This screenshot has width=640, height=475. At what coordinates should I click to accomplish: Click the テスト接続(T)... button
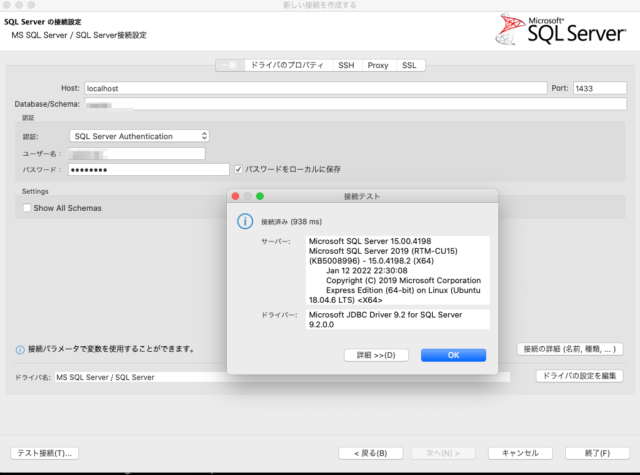[44, 453]
